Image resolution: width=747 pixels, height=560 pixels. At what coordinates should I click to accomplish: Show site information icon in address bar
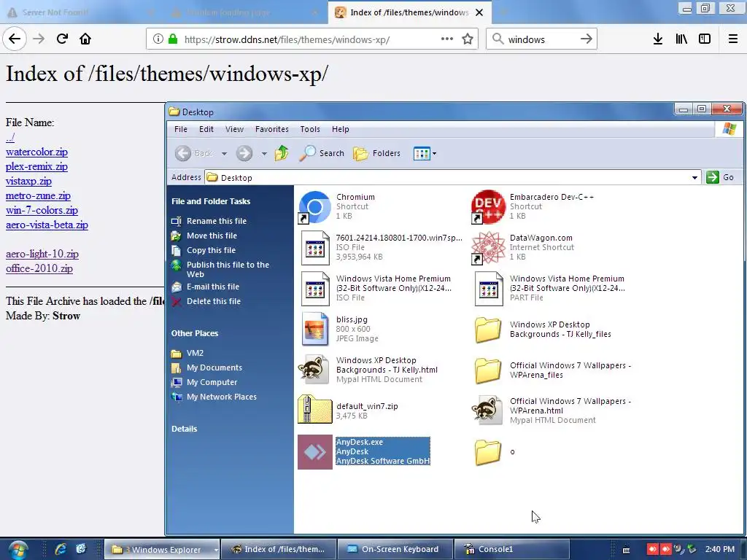pyautogui.click(x=158, y=39)
